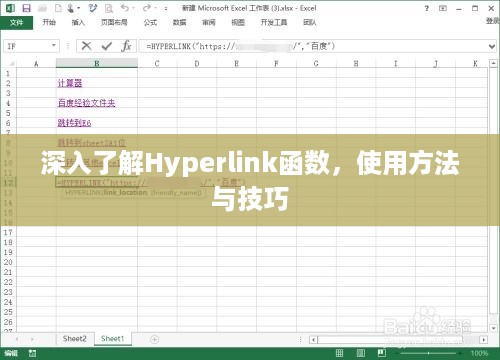The height and width of the screenshot is (360, 500).
Task: Confirm formula entry with checkmark icon
Action: pyautogui.click(x=107, y=46)
